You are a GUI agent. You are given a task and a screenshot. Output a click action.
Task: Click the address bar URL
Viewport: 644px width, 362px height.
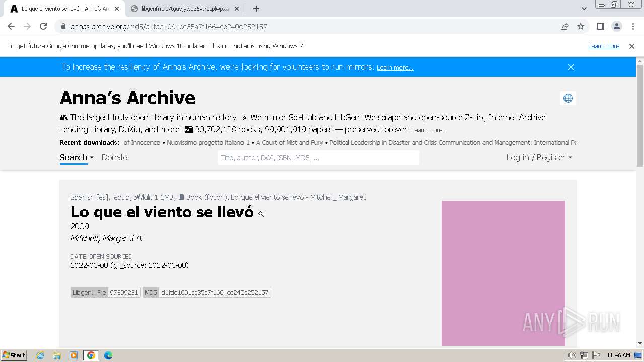[x=169, y=27]
